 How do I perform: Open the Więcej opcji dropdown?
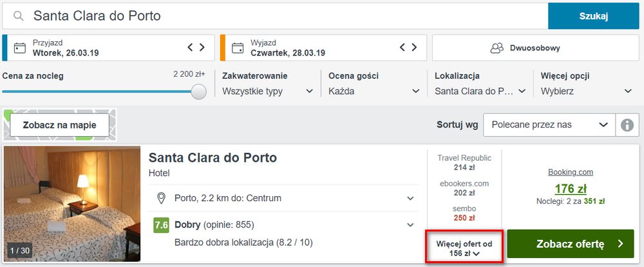click(586, 91)
